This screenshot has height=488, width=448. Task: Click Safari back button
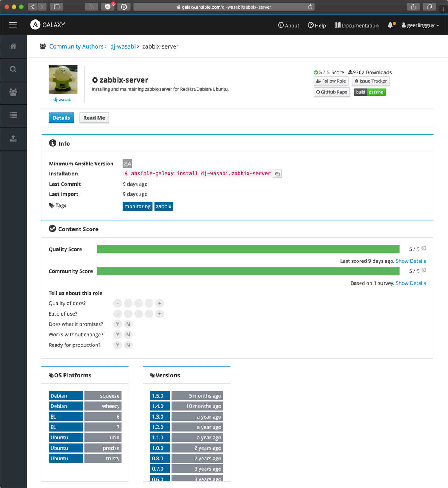(x=32, y=7)
